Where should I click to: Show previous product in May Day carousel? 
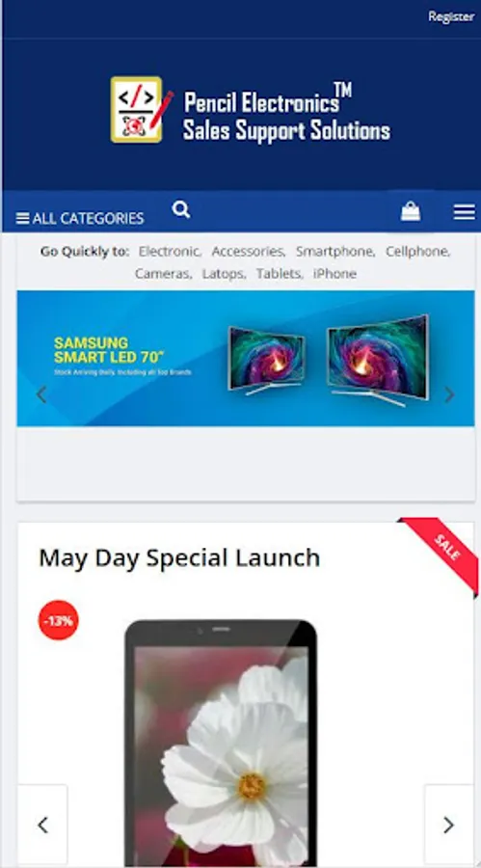click(x=42, y=825)
